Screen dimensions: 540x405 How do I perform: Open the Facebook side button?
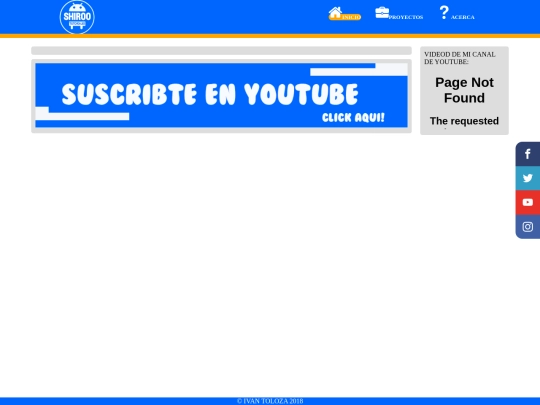(528, 154)
